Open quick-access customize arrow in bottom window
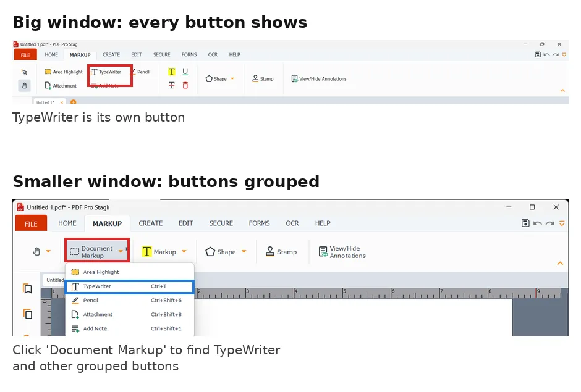Screen dimensions: 581x392 (x=562, y=223)
